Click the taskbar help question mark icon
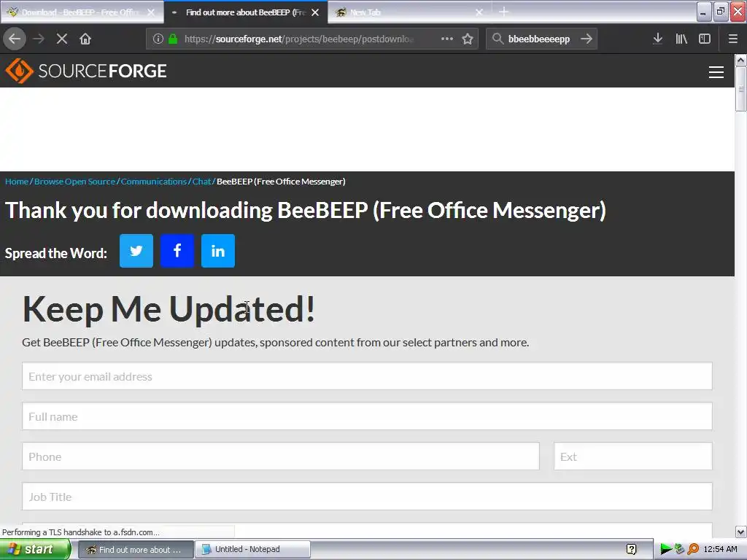Image resolution: width=747 pixels, height=560 pixels. click(631, 549)
